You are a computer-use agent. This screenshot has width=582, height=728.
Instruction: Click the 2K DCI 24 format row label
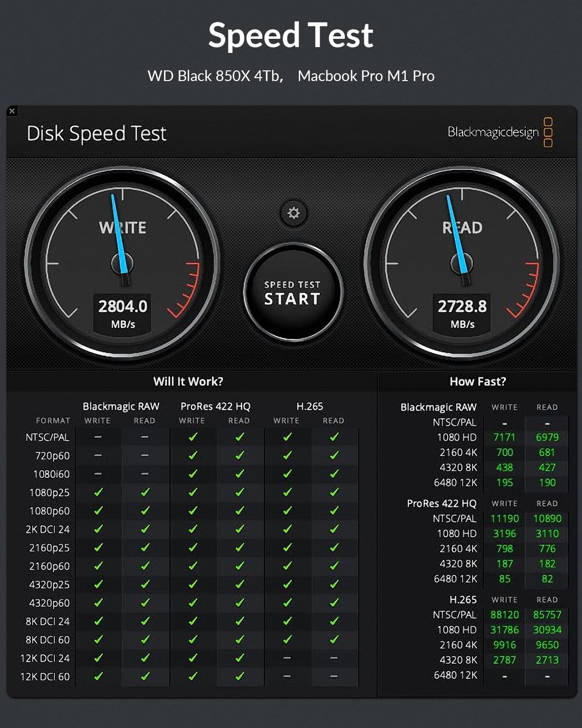point(48,529)
